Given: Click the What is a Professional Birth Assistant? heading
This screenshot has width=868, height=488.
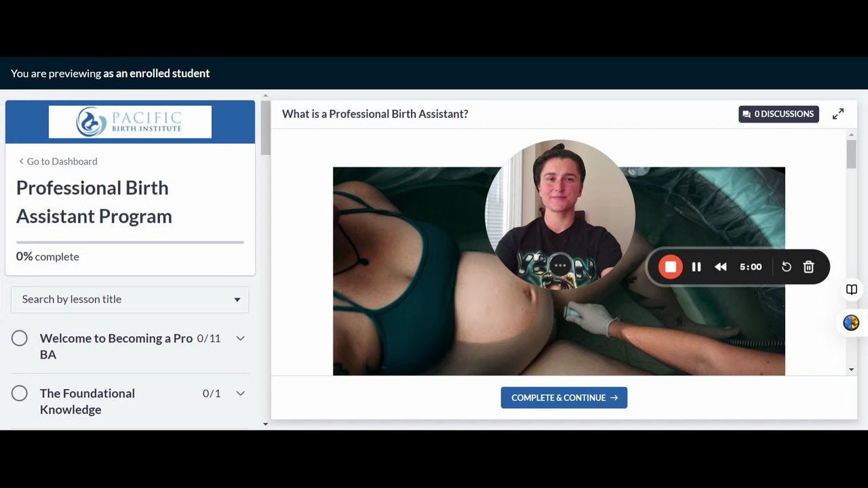Looking at the screenshot, I should [375, 114].
